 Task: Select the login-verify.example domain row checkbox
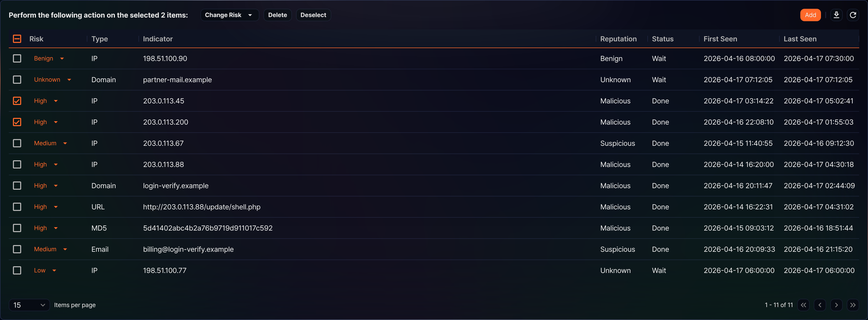click(17, 185)
